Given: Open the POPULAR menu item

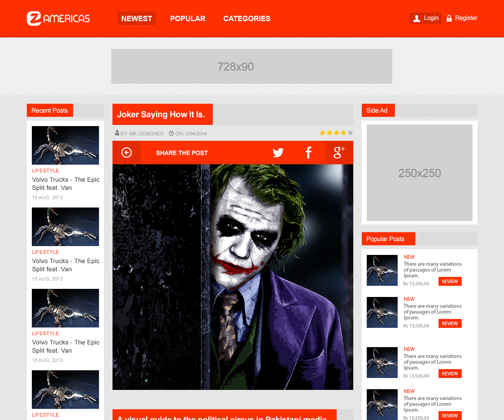Looking at the screenshot, I should (188, 18).
